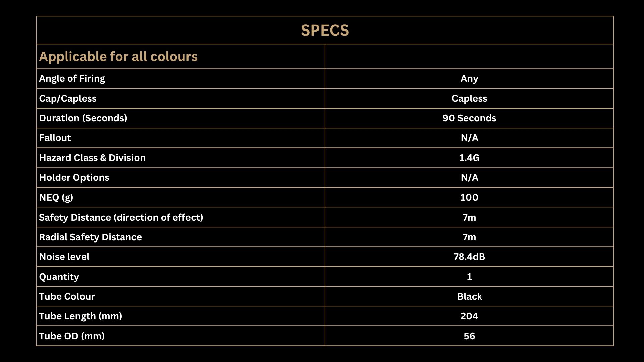644x362 pixels.
Task: Click the 'Fallout' row label
Action: click(x=55, y=138)
